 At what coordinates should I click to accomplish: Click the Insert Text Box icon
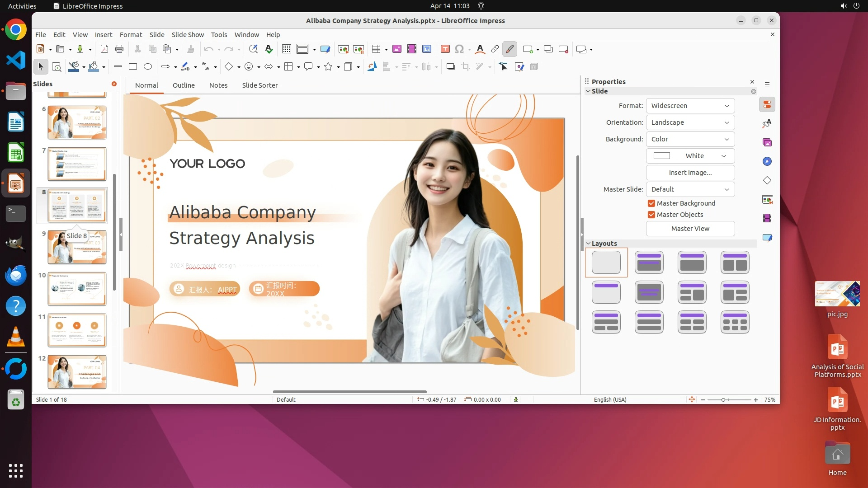point(445,49)
